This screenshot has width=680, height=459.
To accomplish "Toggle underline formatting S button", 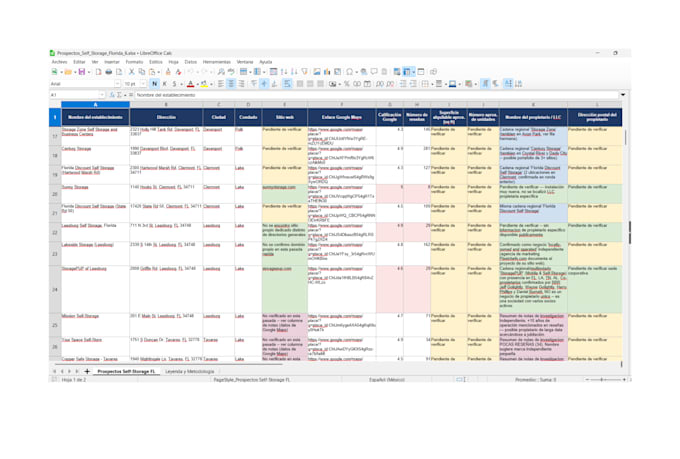I will coord(174,84).
